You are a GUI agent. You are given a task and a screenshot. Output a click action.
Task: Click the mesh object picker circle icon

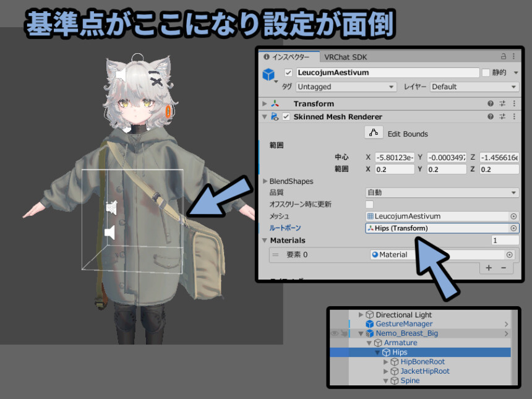click(513, 217)
